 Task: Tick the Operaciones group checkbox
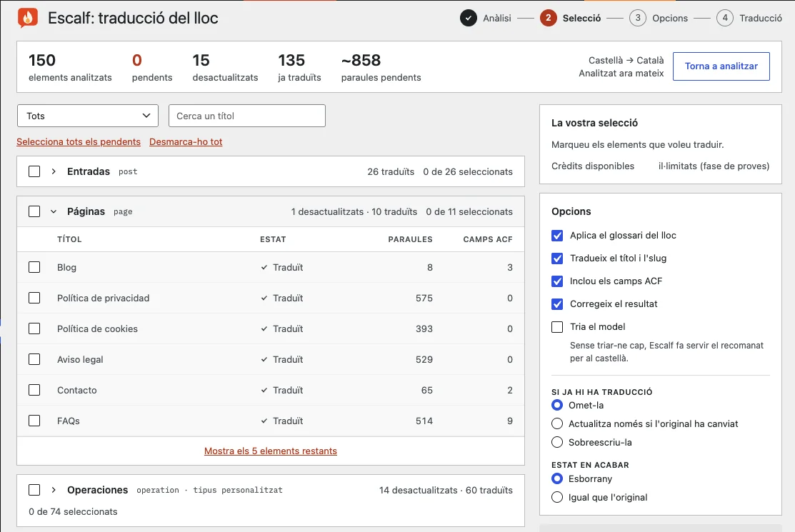34,490
